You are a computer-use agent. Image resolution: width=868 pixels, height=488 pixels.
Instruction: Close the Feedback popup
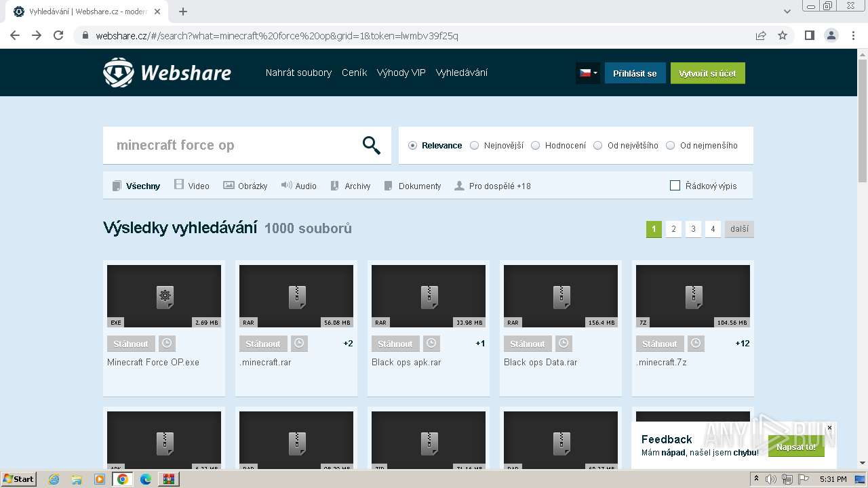point(829,428)
